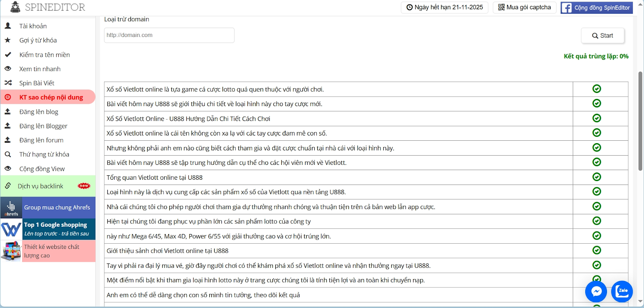Click the red 'new' badge on Dịch vụ backlink
This screenshot has width=644, height=308.
click(84, 186)
